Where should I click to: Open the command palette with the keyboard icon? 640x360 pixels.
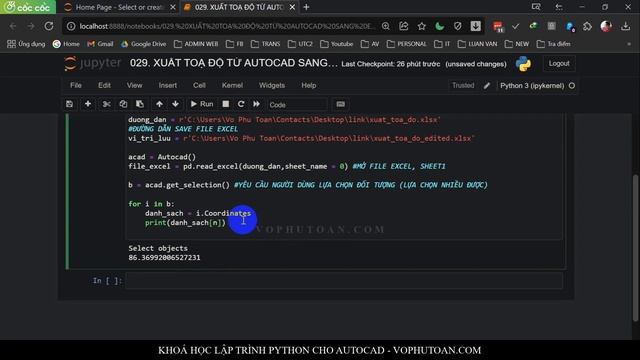340,104
